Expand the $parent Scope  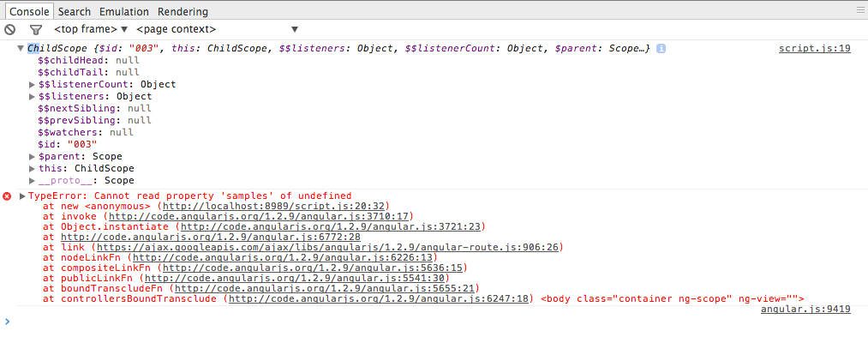point(32,157)
